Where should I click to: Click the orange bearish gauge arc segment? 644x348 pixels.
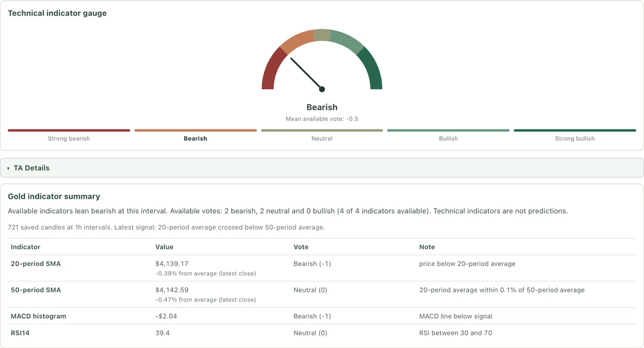tap(297, 41)
